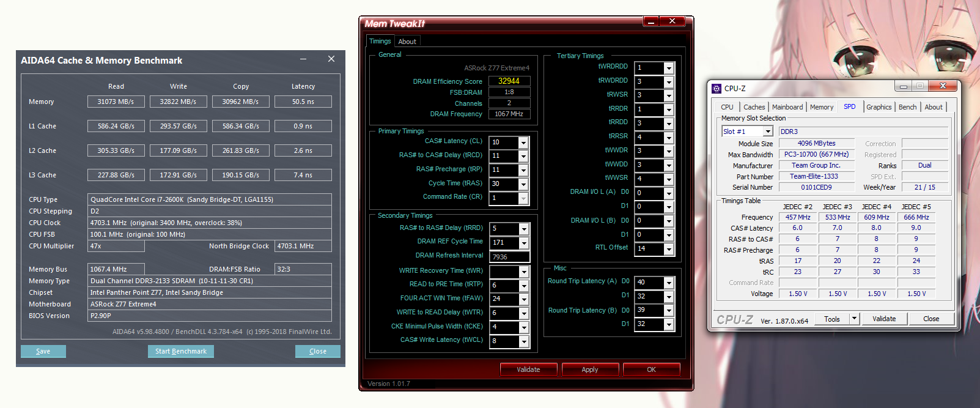Open the tWWDR tertiary timing dropdown
980x408 pixels.
coord(669,151)
